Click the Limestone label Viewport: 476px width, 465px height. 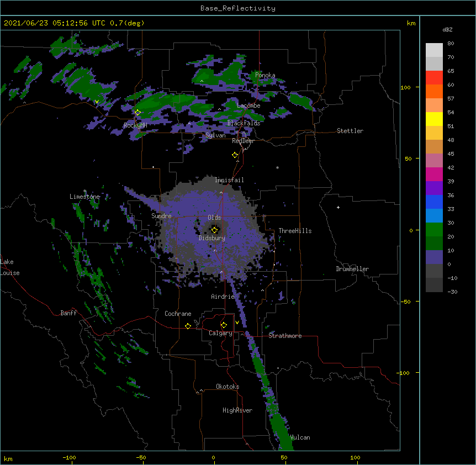point(84,197)
